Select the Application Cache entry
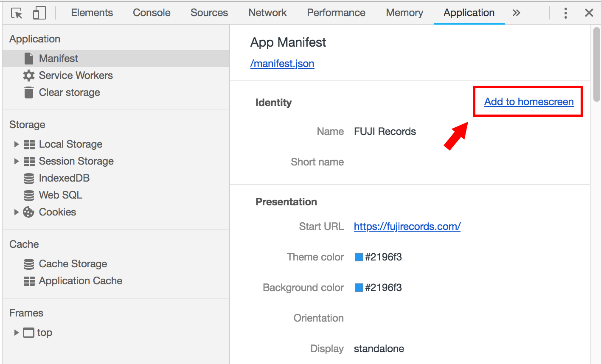Image resolution: width=601 pixels, height=364 pixels. point(81,281)
